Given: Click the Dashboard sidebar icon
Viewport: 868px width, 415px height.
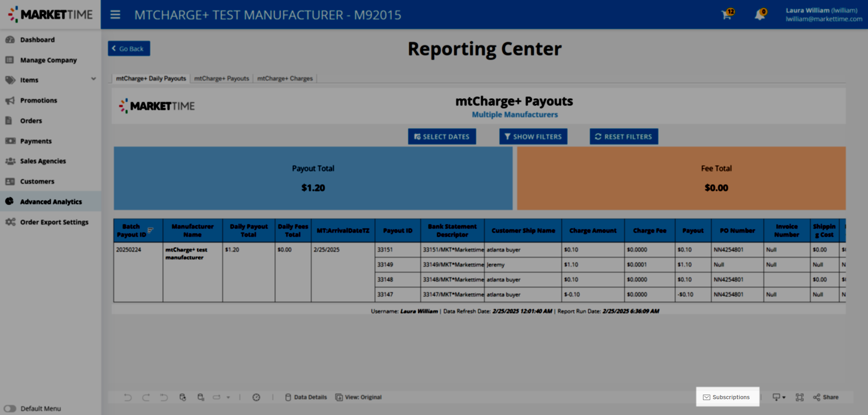Looking at the screenshot, I should click(10, 40).
